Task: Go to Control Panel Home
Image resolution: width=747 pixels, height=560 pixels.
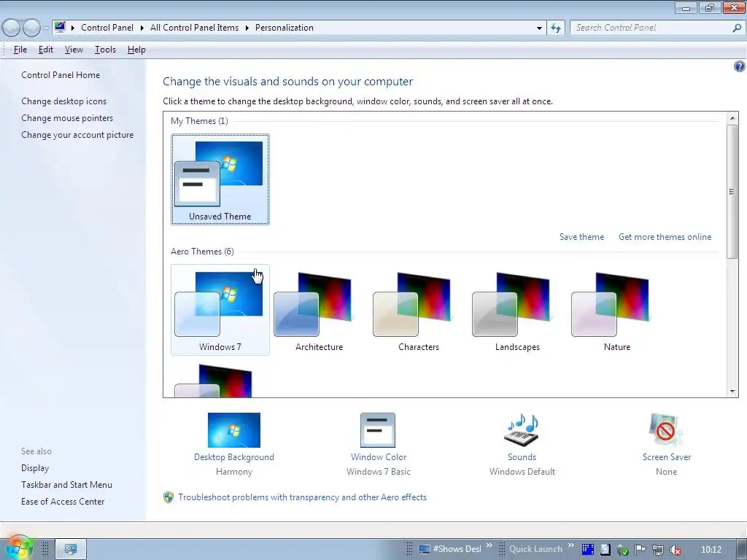Action: coord(61,75)
